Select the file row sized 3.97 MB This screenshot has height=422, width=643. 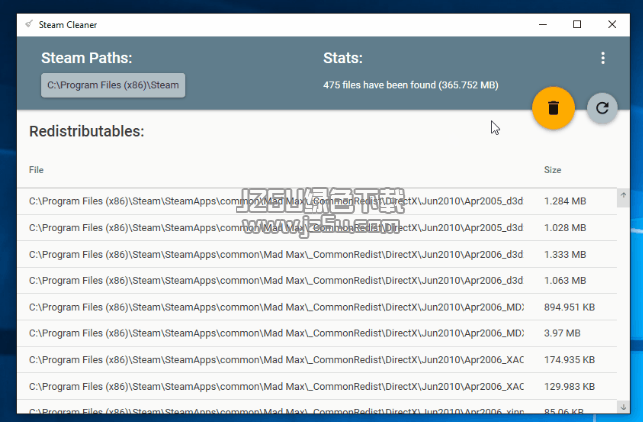point(317,333)
